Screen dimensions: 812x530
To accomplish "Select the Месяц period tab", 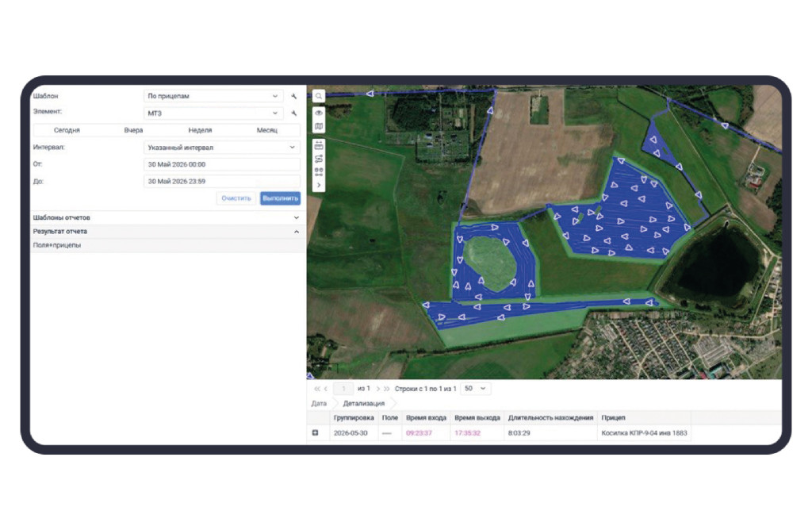I will (266, 130).
